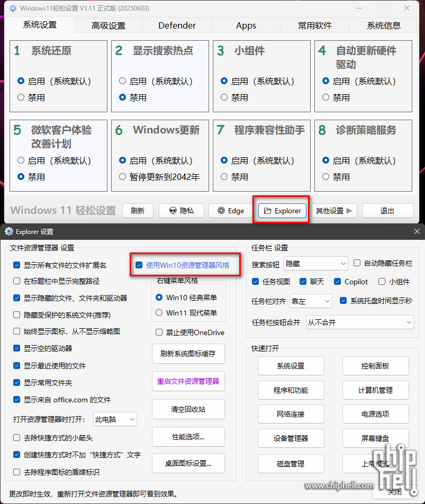Select 禁用 for 诊断策略服务
425x504 pixels.
(x=325, y=177)
